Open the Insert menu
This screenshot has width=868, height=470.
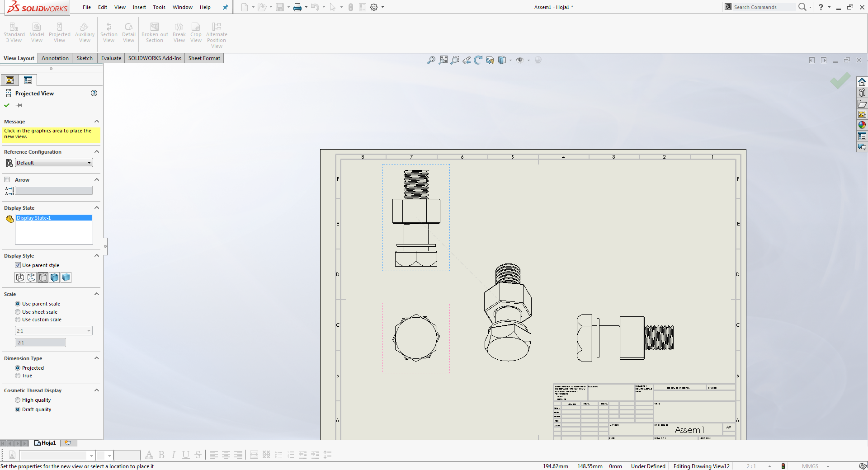(x=139, y=7)
